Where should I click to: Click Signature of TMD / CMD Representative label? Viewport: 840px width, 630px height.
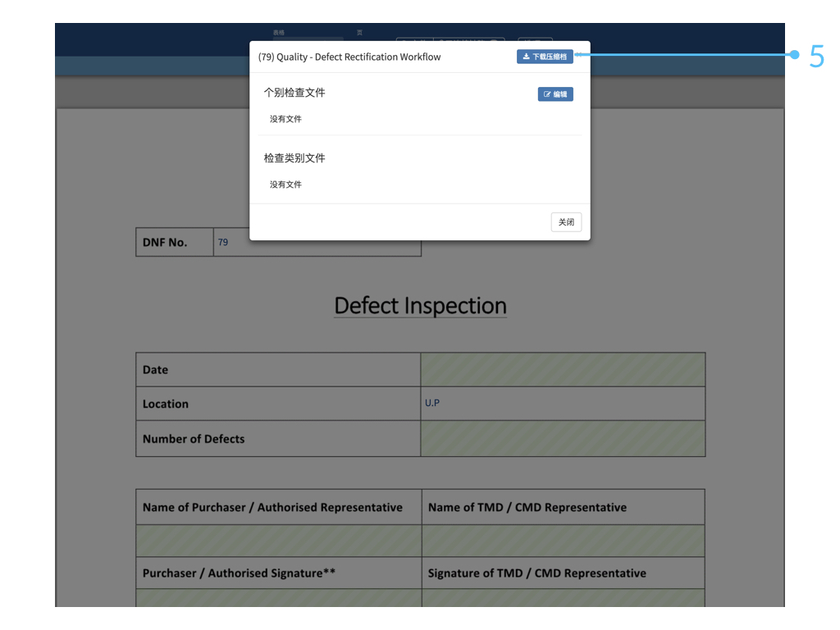536,573
